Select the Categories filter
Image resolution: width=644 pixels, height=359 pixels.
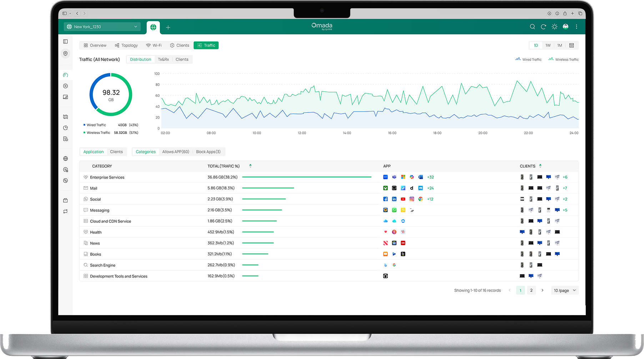point(146,152)
